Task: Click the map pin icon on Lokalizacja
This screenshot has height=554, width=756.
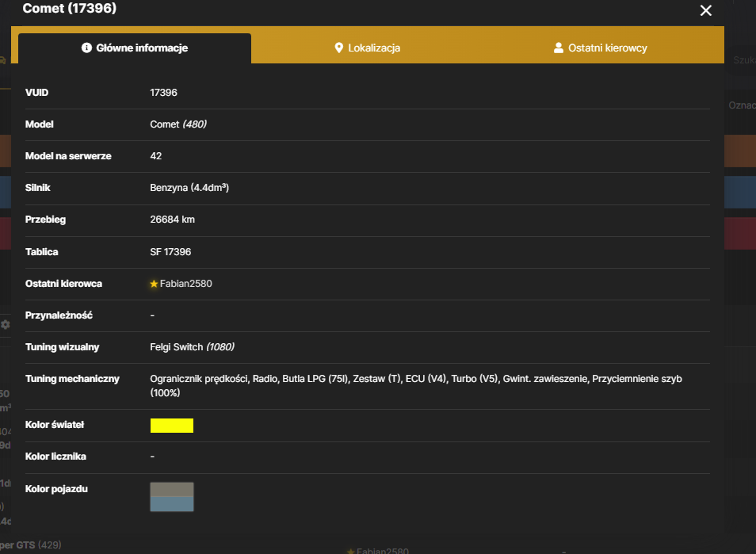Action: click(x=339, y=48)
